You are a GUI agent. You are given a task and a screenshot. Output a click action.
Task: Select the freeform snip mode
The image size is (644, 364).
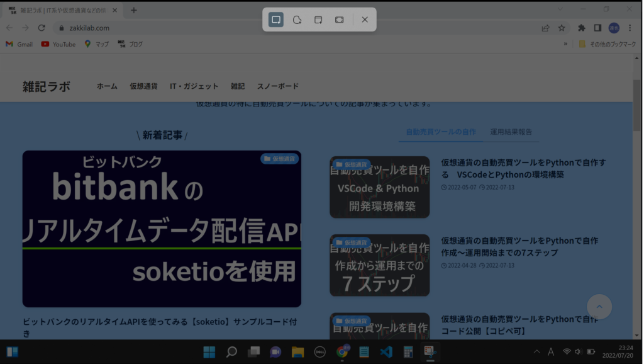pyautogui.click(x=297, y=20)
